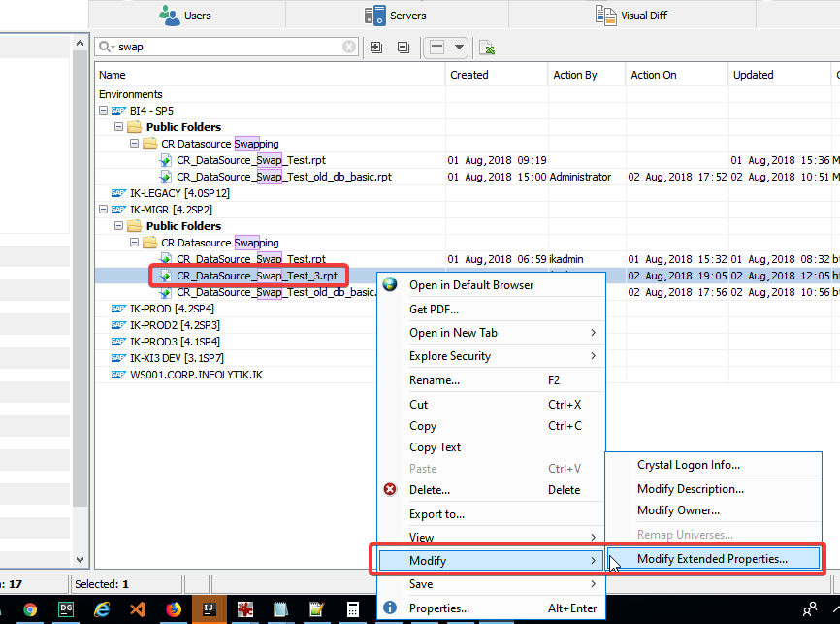Open Google Chrome from taskbar
The height and width of the screenshot is (624, 840).
pos(30,609)
